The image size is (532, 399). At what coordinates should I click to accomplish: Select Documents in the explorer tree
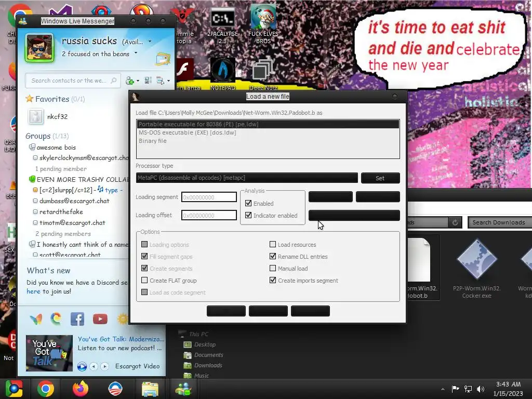click(x=204, y=355)
